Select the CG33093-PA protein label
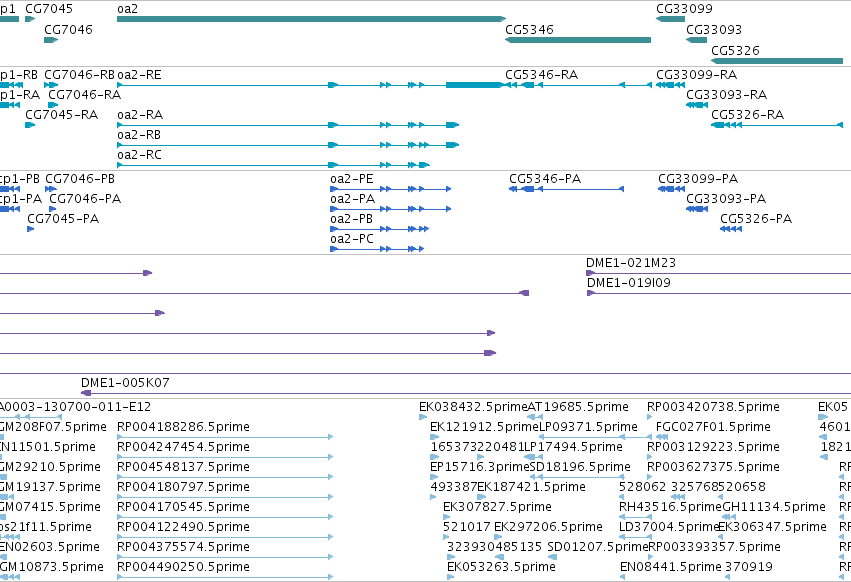851x582 pixels. tap(726, 199)
